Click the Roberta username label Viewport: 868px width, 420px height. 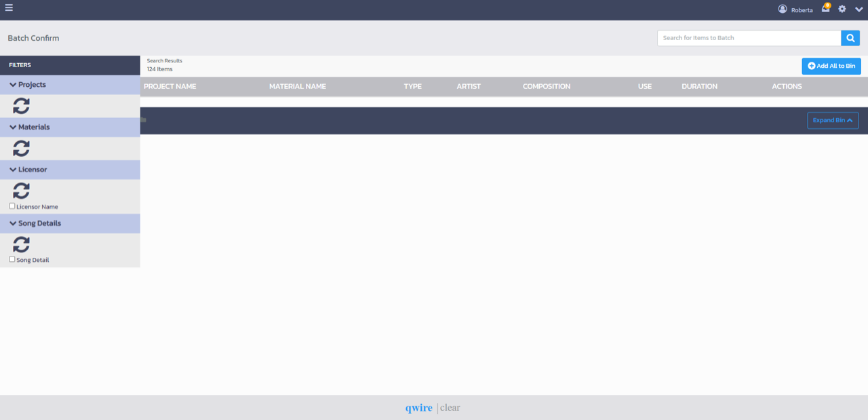coord(802,10)
